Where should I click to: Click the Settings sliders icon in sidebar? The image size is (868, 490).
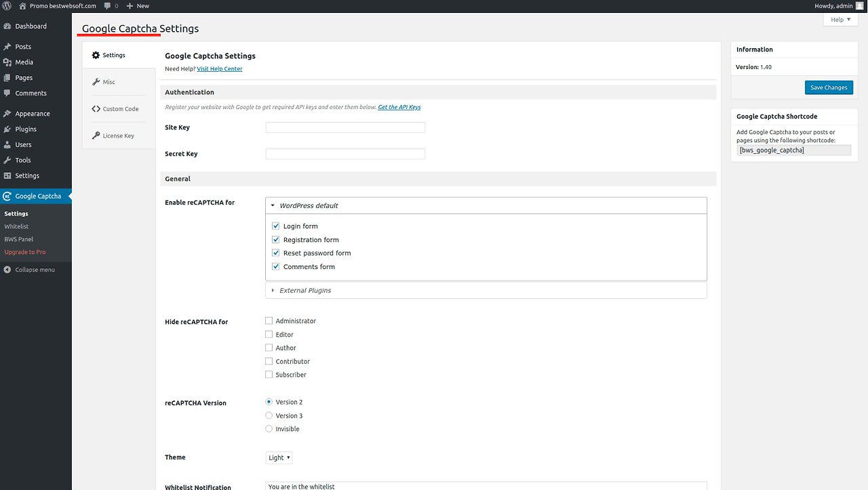7,176
